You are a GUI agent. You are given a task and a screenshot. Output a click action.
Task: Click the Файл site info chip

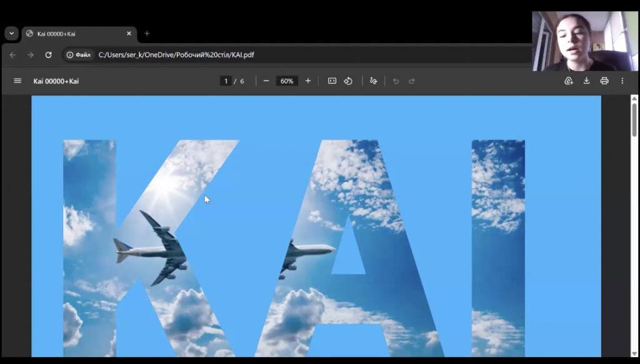[x=79, y=55]
